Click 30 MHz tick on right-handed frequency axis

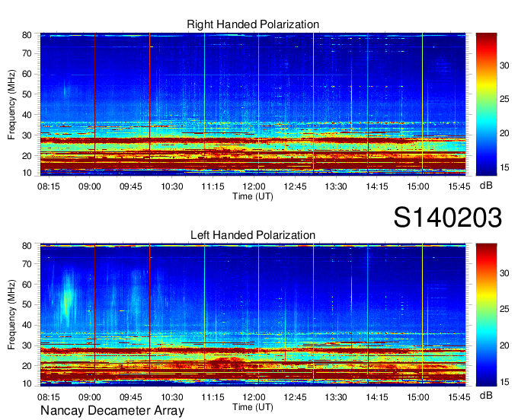(27, 135)
